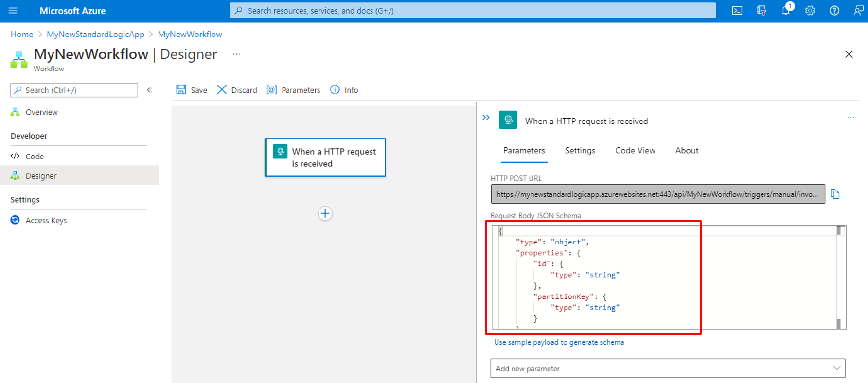Open the Help question mark icon
Image resolution: width=868 pixels, height=383 pixels.
pos(834,11)
